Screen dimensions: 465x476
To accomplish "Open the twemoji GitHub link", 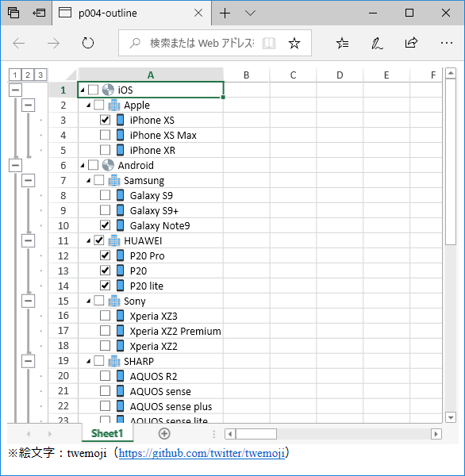I will click(202, 453).
